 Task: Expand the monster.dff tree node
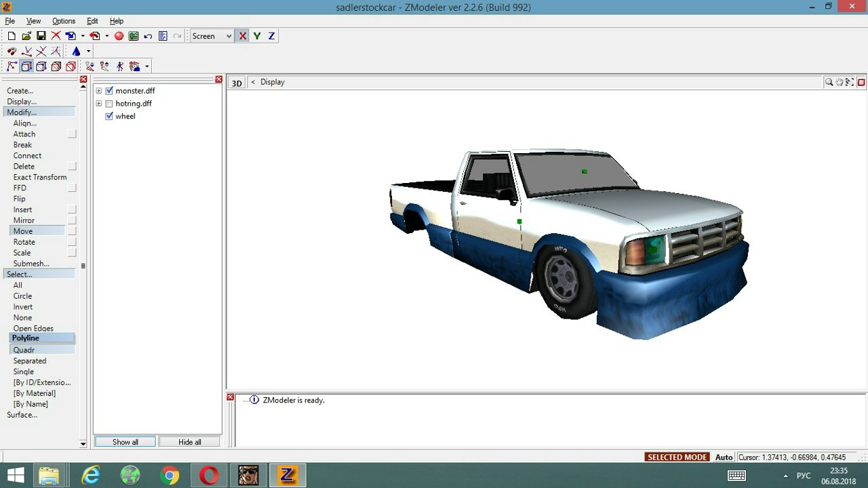99,91
